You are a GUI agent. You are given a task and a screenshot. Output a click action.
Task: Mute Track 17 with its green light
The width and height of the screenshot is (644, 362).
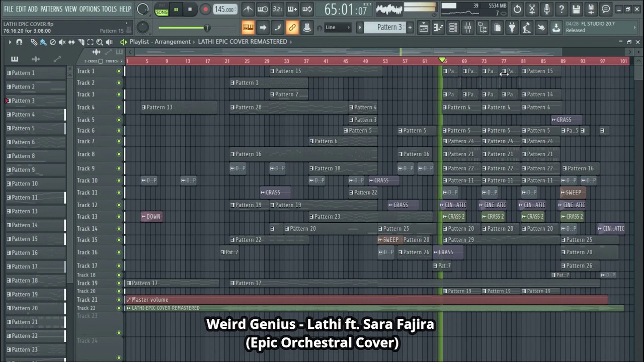[x=119, y=266]
